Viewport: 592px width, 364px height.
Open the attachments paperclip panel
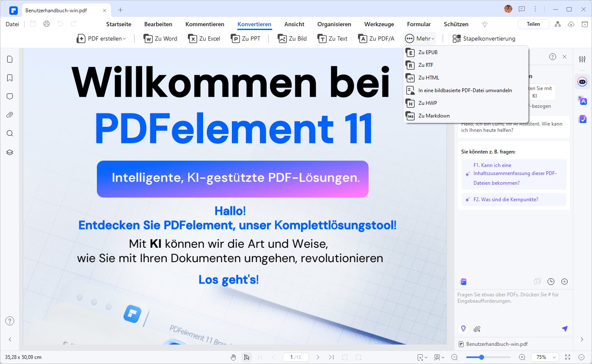coord(10,115)
